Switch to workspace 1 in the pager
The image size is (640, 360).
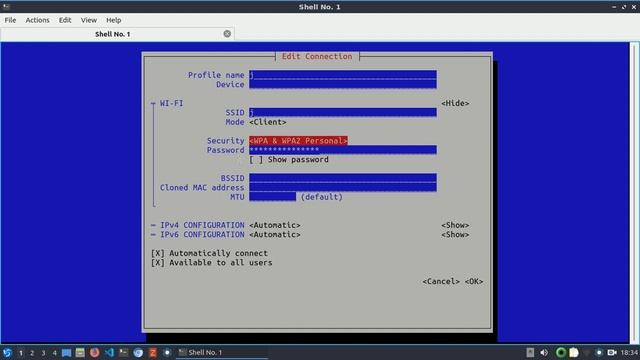(x=21, y=353)
